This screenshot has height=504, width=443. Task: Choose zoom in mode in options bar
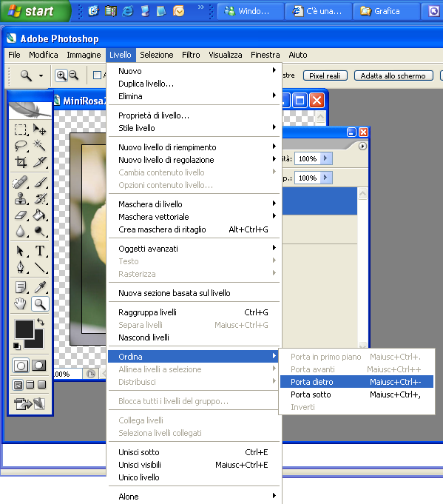[x=61, y=75]
